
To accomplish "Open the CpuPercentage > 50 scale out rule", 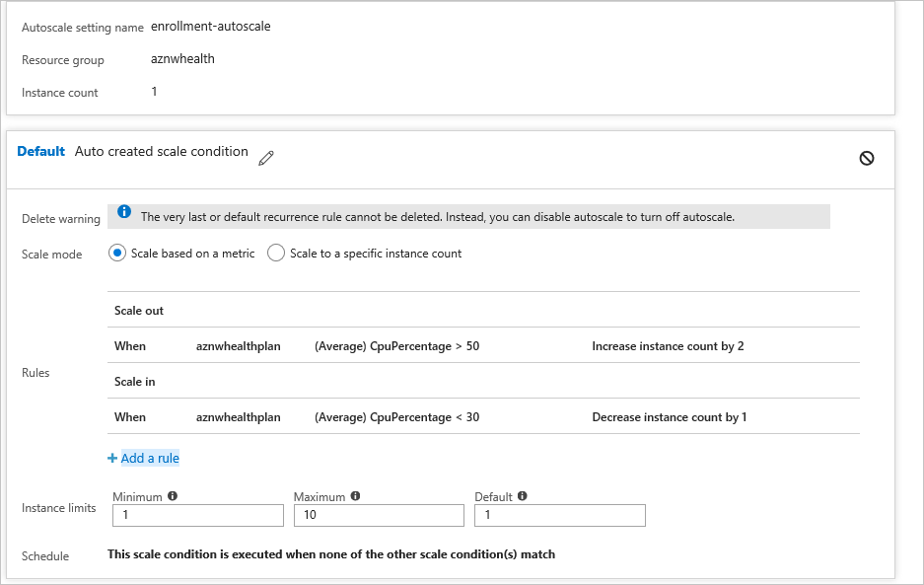I will coord(483,346).
